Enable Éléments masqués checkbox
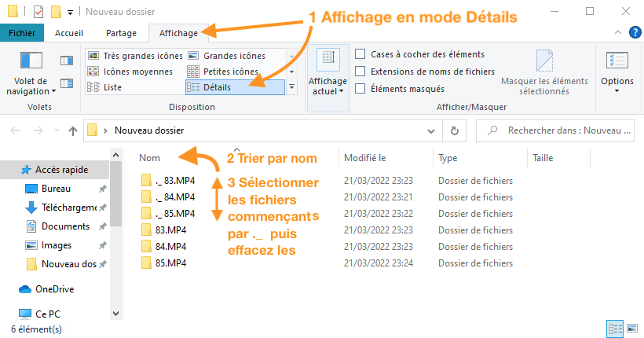This screenshot has height=338, width=644. [360, 88]
